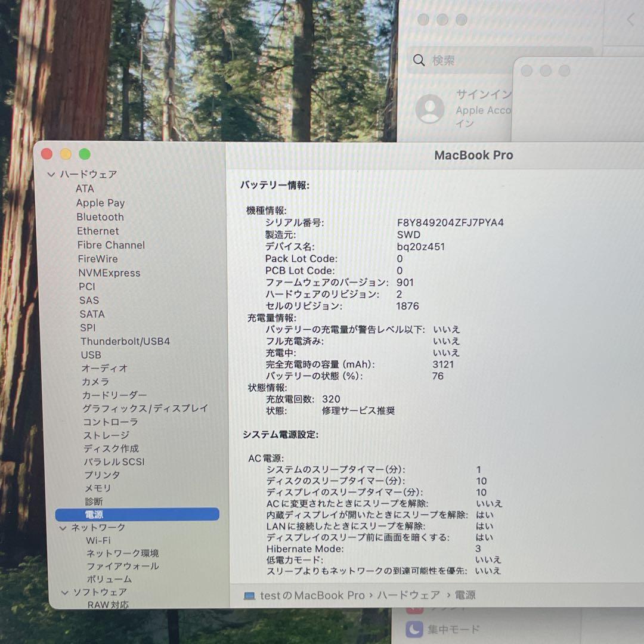Select Bluetooth in the hardware list

point(100,216)
